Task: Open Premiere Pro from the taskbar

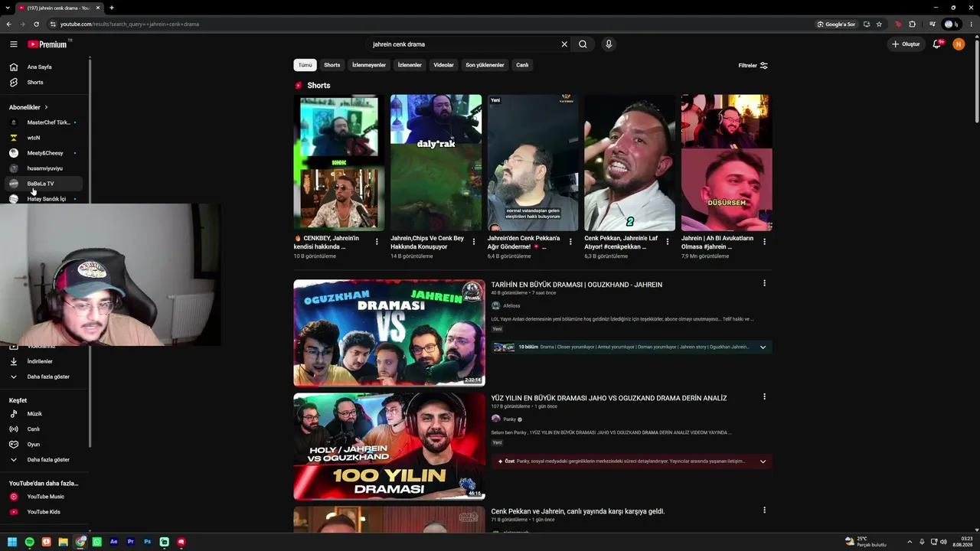Action: click(x=131, y=542)
